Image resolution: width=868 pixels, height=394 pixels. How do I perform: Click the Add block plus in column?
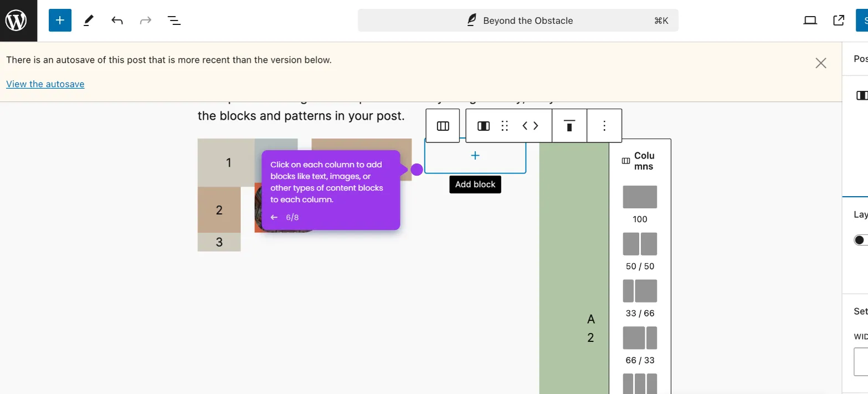coord(475,156)
